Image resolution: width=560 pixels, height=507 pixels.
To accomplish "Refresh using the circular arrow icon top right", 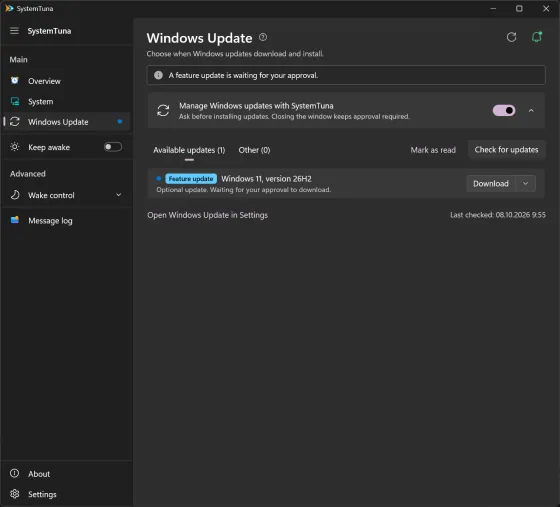I will (x=511, y=37).
